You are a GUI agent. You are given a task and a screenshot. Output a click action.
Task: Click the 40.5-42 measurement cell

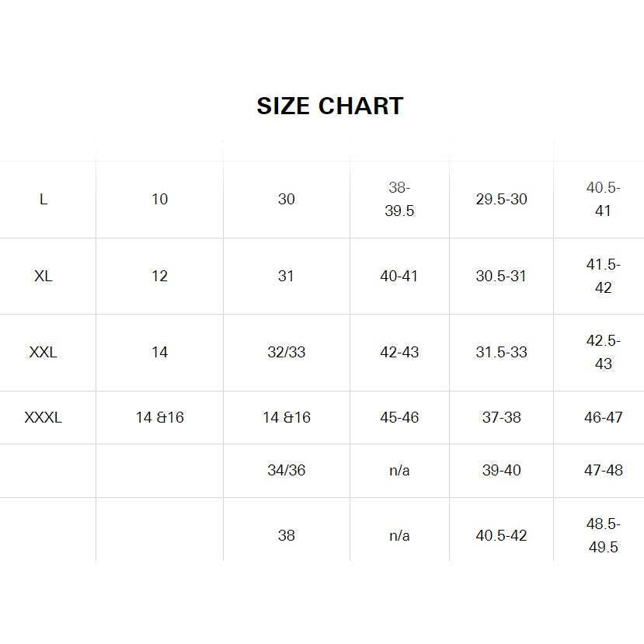tap(501, 535)
